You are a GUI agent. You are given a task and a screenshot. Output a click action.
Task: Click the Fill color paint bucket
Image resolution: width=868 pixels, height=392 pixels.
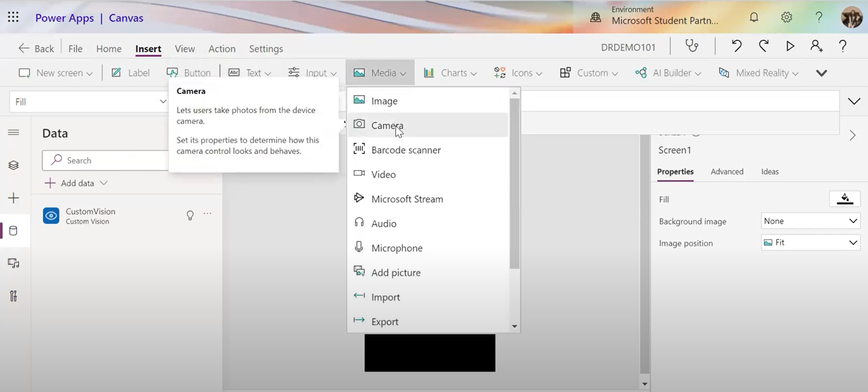pyautogui.click(x=845, y=199)
